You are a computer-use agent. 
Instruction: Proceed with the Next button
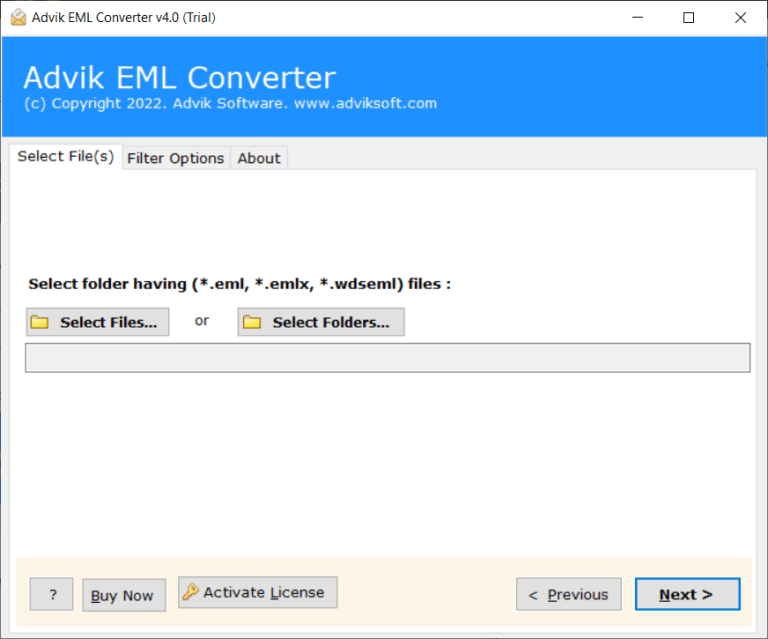687,594
